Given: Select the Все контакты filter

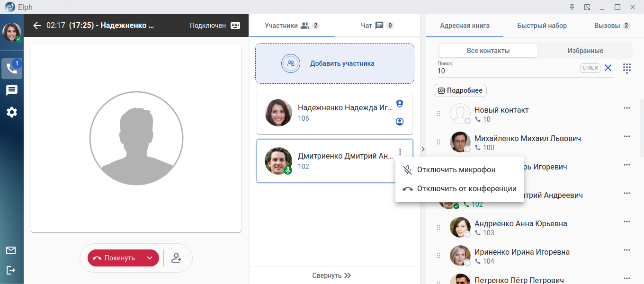Looking at the screenshot, I should click(x=488, y=51).
